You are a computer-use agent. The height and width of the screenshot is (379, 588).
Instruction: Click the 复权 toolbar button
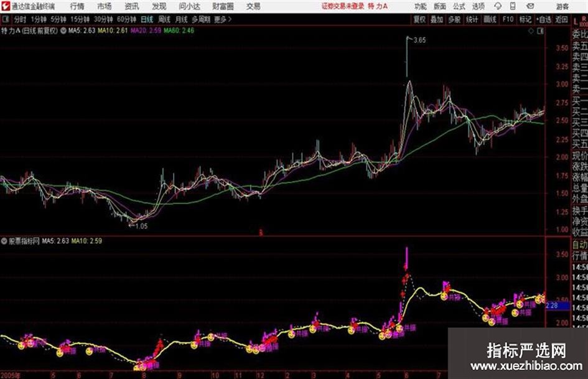point(419,19)
